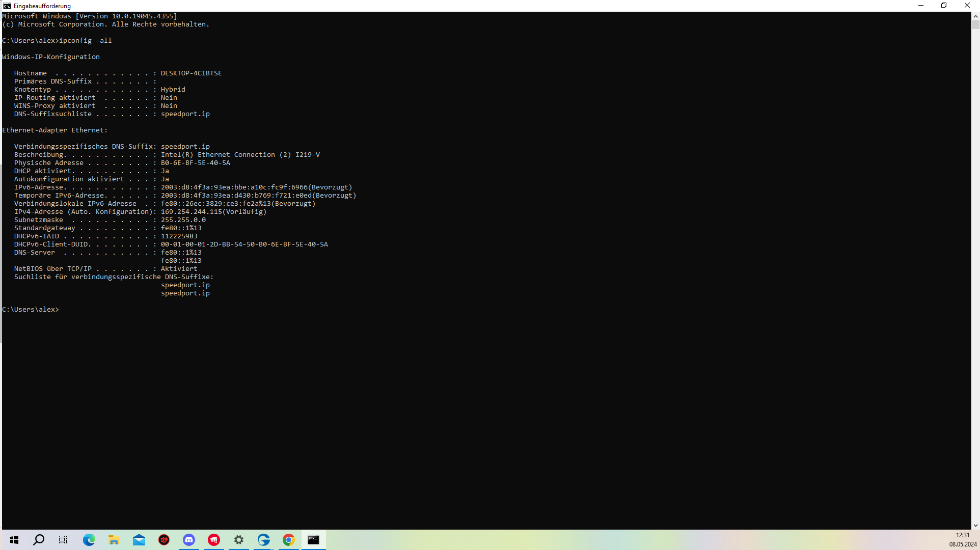Screen dimensions: 980x550
Task: Restore down the Eingabeaufforderung window
Action: (x=943, y=6)
